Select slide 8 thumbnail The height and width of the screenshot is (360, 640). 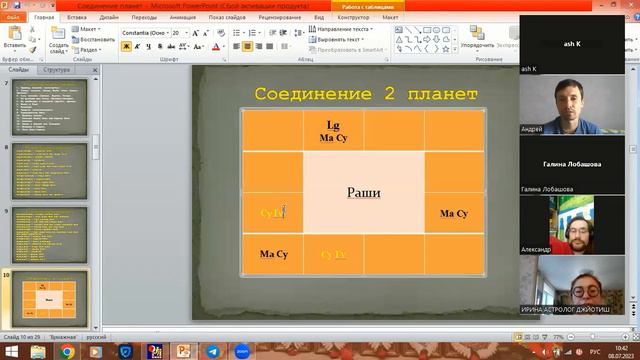click(49, 171)
